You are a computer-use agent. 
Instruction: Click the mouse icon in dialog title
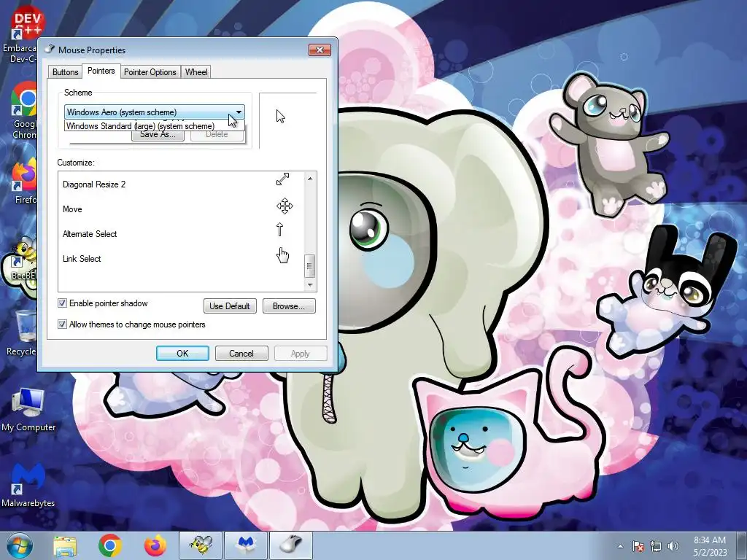[50, 50]
